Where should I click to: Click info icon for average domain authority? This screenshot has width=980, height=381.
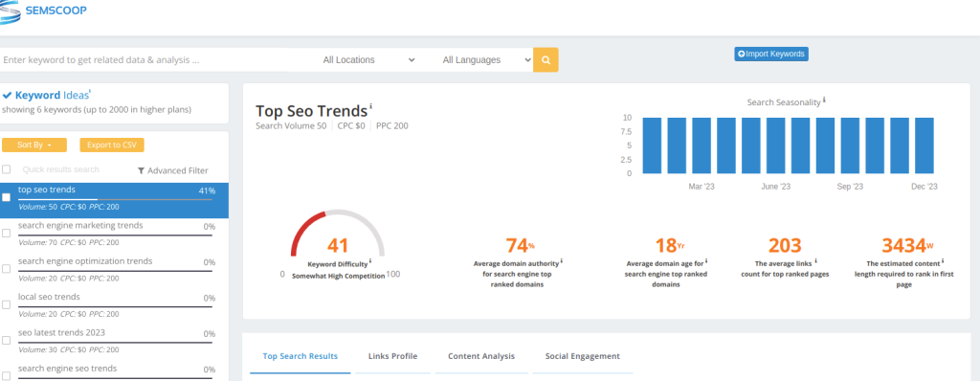[561, 261]
